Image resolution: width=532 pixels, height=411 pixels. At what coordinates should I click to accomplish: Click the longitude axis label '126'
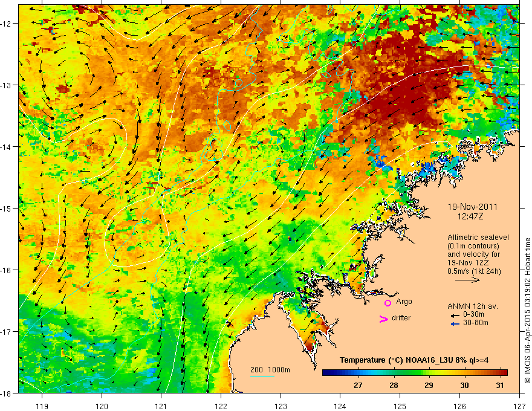(x=459, y=406)
